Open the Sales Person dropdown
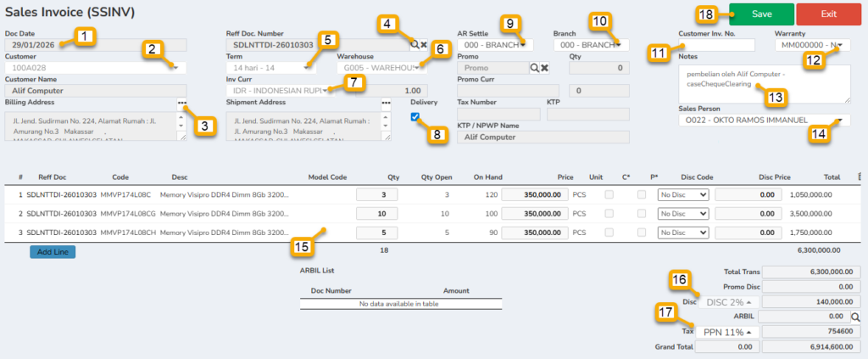Image resolution: width=868 pixels, height=359 pixels. 839,121
